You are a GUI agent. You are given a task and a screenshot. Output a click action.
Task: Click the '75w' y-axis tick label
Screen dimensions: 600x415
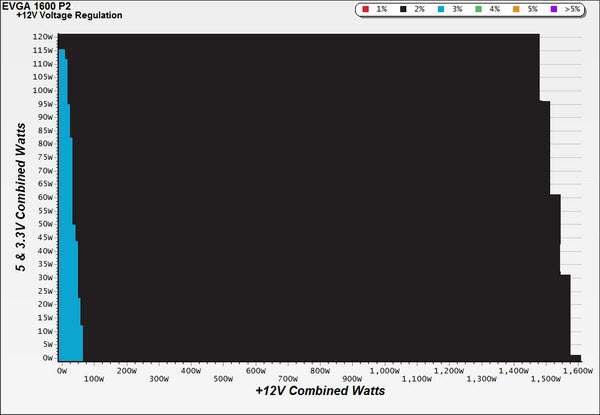tap(44, 157)
